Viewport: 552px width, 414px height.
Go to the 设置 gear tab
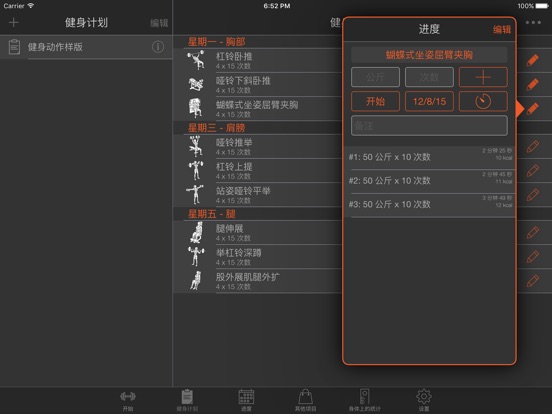[x=424, y=401]
